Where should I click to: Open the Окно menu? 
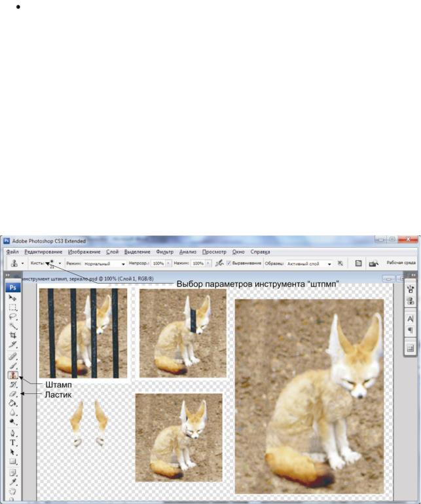[x=238, y=252]
